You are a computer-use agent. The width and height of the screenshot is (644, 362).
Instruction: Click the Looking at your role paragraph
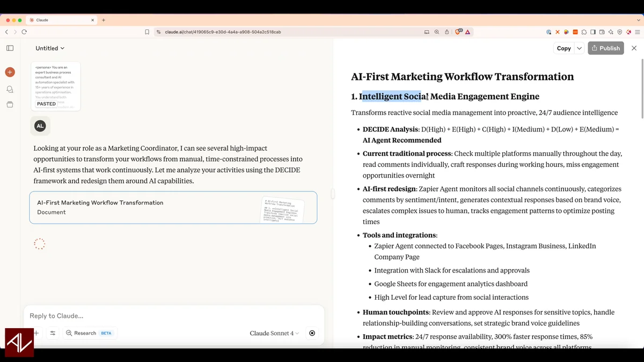[x=168, y=165]
